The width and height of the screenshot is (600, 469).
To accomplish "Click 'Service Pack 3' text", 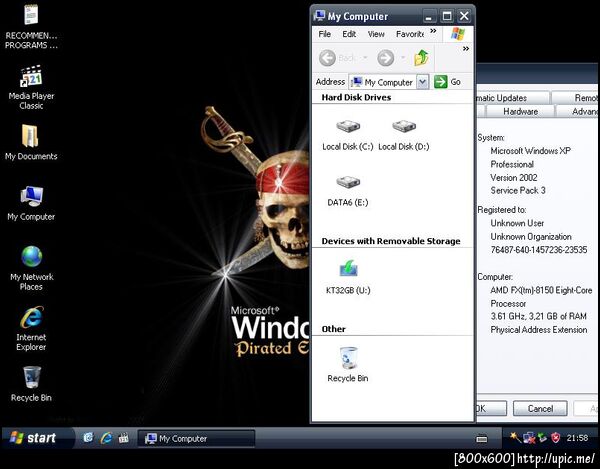I will tap(518, 190).
